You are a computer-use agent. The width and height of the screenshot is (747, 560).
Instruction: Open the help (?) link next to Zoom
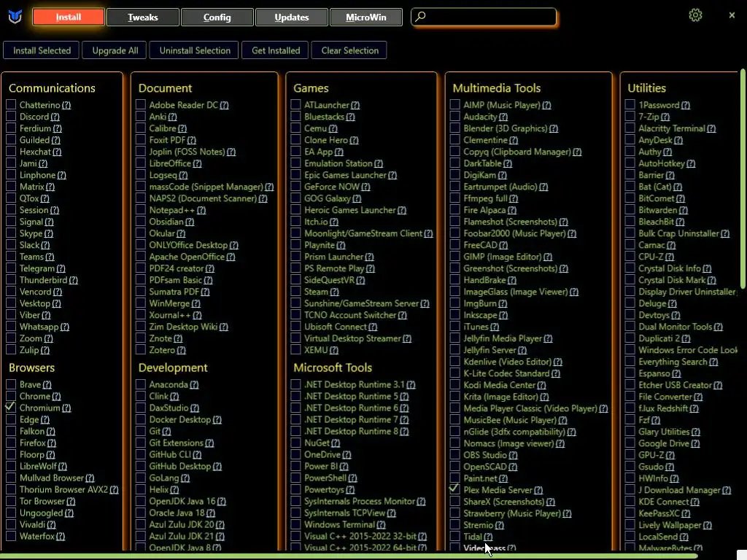pos(48,338)
